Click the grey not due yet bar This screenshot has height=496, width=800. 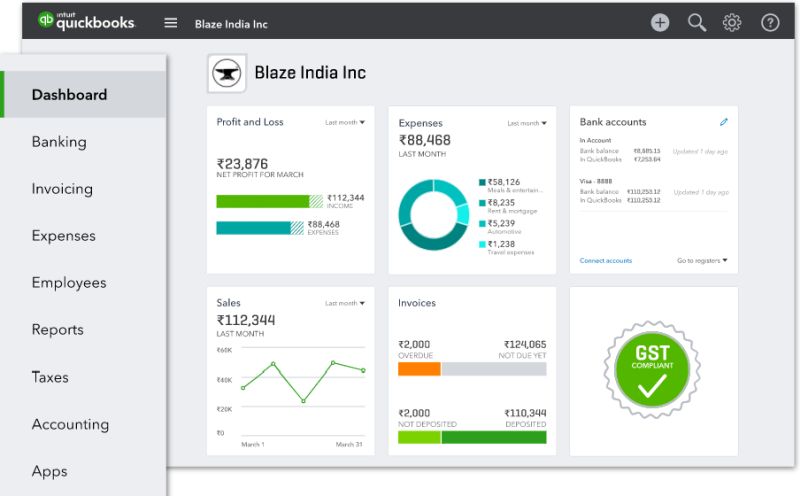coord(494,369)
